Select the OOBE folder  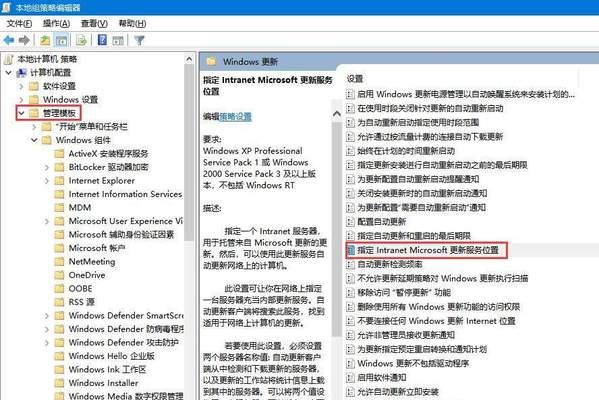[80, 288]
